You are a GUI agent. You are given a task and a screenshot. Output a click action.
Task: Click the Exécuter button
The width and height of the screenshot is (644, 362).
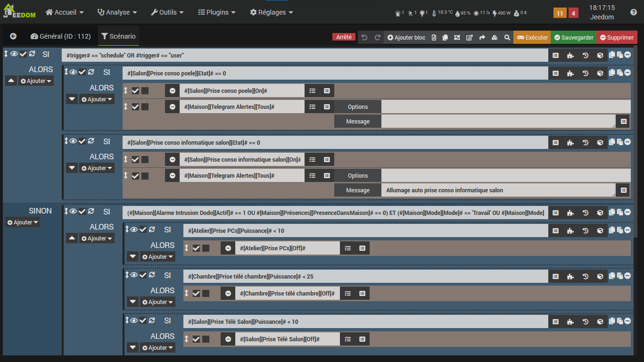click(x=532, y=38)
